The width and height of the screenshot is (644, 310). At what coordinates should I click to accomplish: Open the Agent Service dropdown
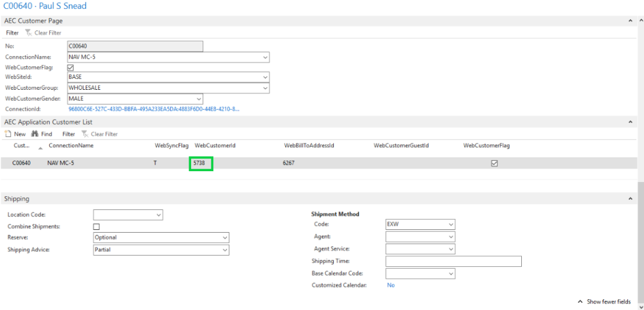click(451, 249)
